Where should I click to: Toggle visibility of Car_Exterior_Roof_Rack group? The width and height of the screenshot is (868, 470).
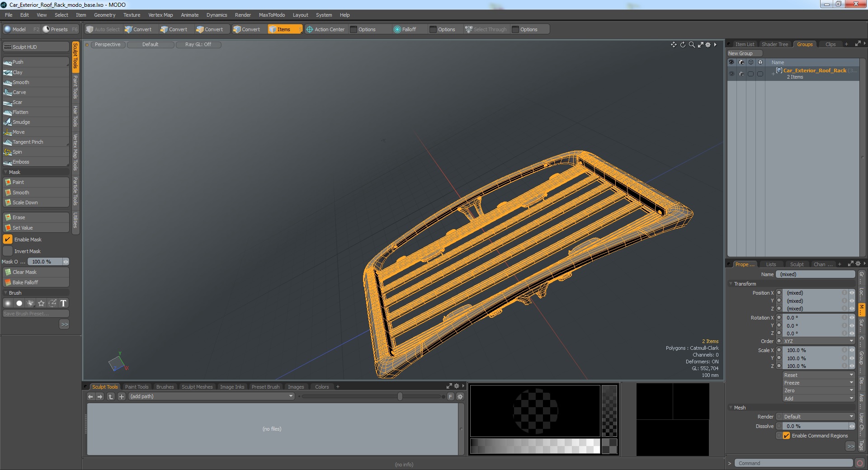click(x=731, y=74)
